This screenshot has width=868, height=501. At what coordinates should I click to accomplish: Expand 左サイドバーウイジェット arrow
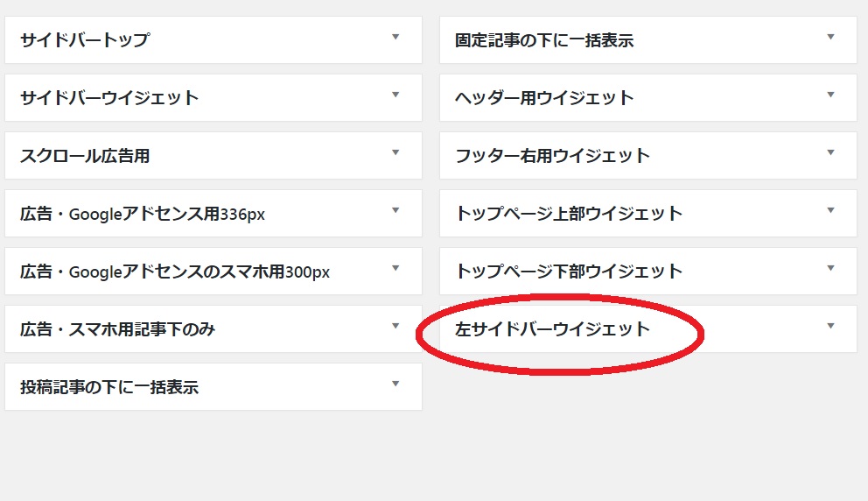(x=830, y=326)
